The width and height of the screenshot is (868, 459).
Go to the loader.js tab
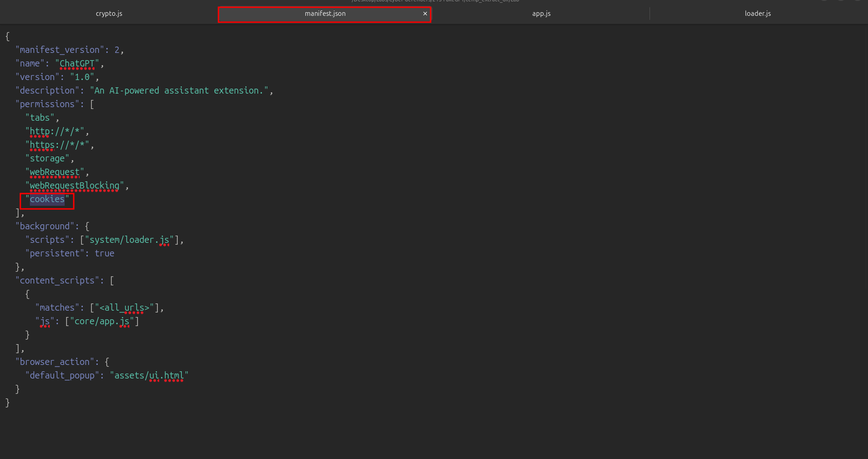coord(758,14)
